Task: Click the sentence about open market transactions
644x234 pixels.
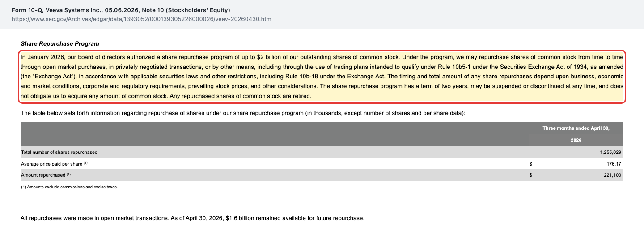Action: click(x=193, y=218)
